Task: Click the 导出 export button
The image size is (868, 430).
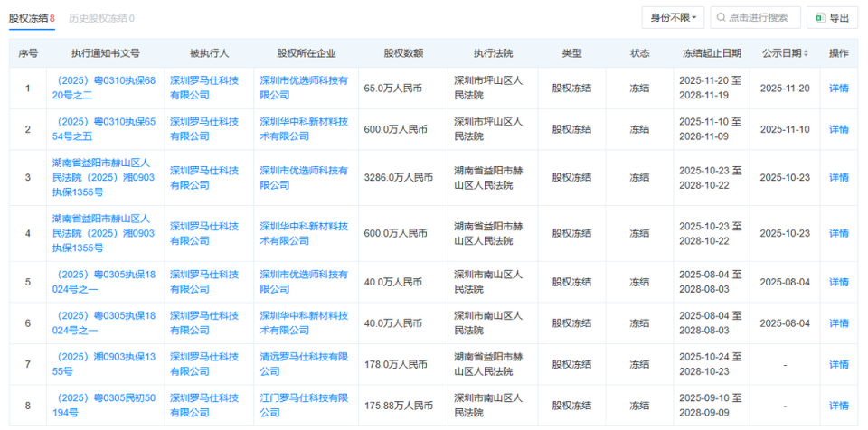Action: tap(832, 18)
